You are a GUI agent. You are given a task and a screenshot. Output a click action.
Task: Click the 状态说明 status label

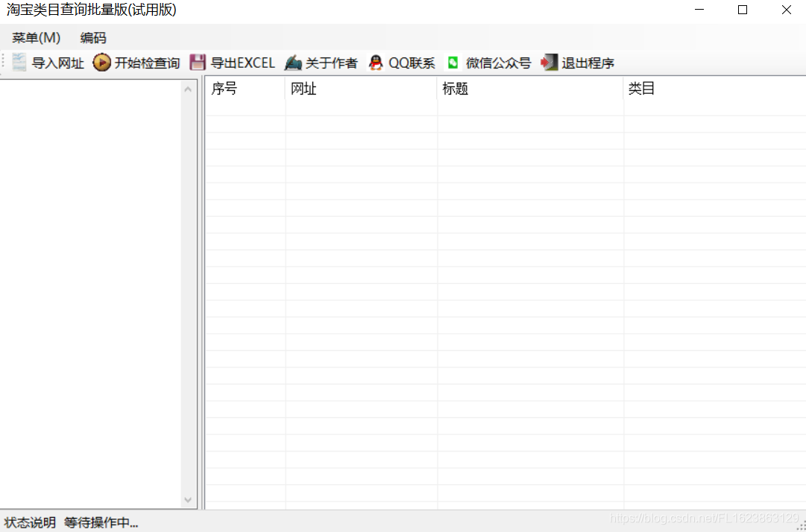point(30,523)
